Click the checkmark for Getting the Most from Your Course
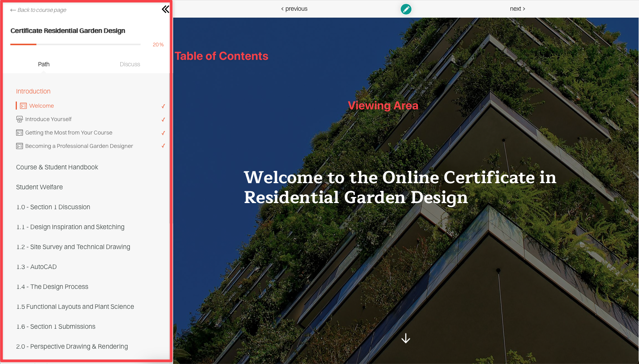Screen dimensions: 639x364 pyautogui.click(x=163, y=133)
